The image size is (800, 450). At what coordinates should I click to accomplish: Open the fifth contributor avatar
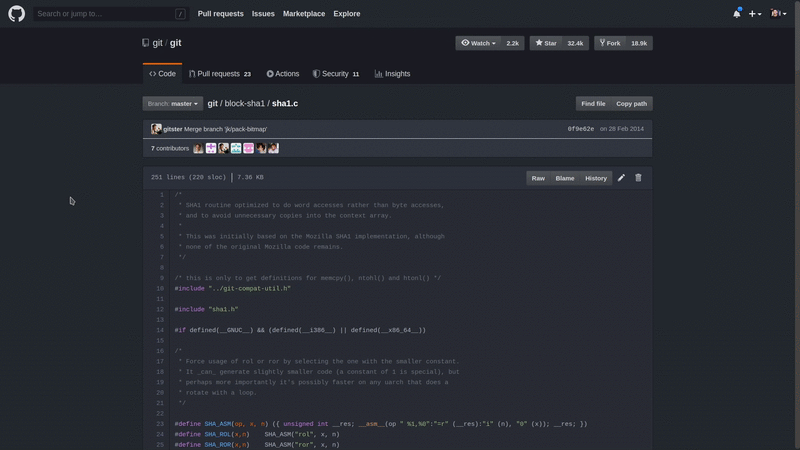tap(248, 148)
